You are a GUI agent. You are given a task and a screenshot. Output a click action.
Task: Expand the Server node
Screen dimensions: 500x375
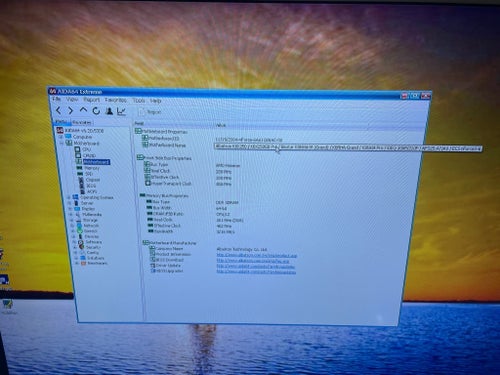69,203
